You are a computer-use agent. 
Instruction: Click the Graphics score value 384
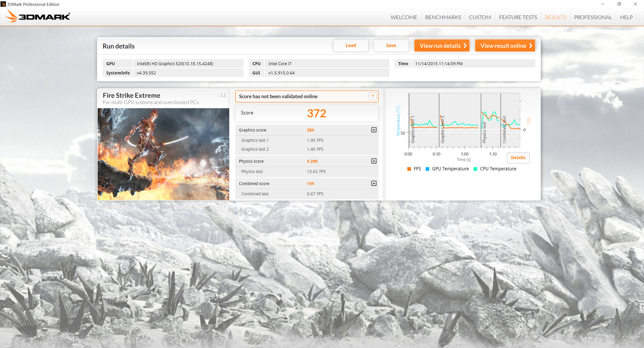click(x=310, y=130)
